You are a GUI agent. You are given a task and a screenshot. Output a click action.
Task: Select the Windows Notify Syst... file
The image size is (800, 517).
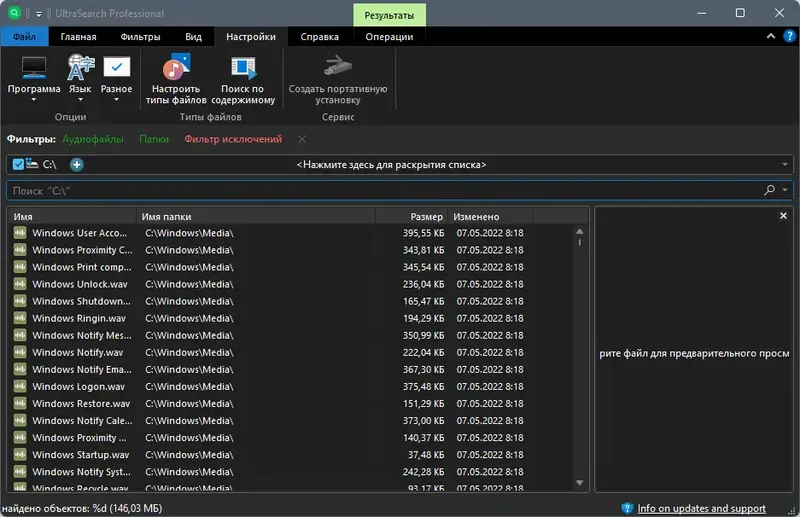82,472
